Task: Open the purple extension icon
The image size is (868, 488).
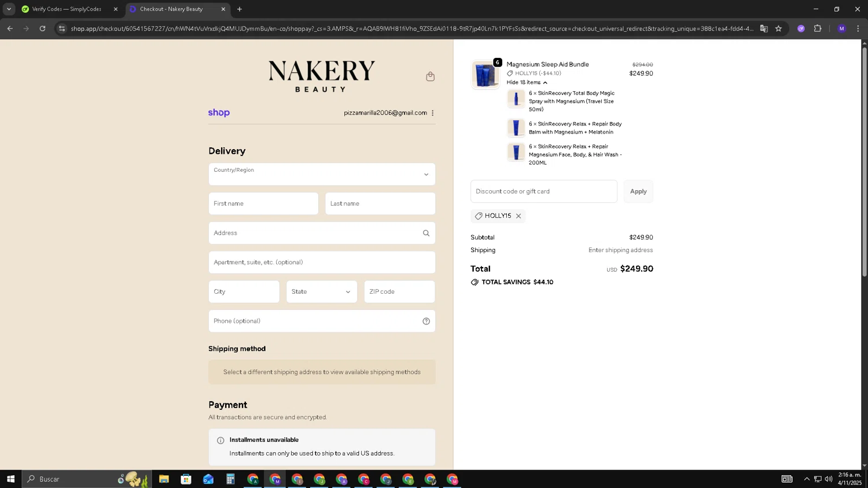Action: (x=801, y=28)
